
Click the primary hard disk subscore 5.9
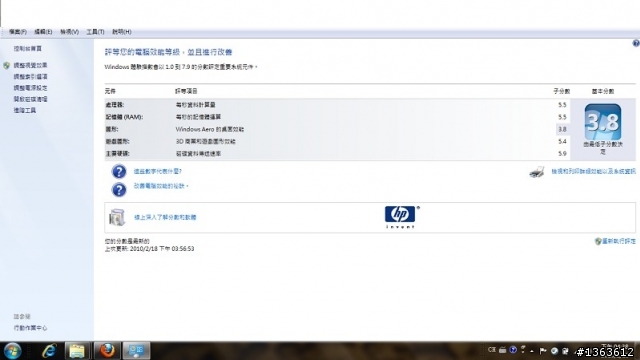(562, 154)
